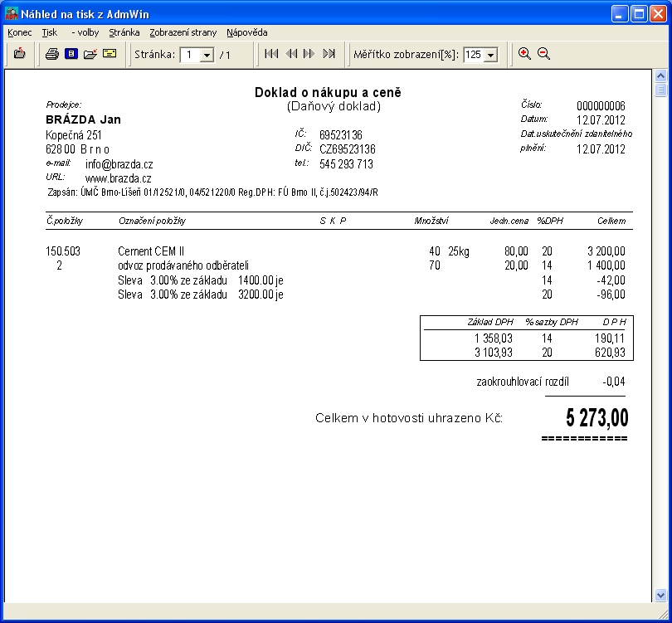The width and height of the screenshot is (672, 623).
Task: Click the item 'Cement CEM II'
Action: (x=151, y=251)
